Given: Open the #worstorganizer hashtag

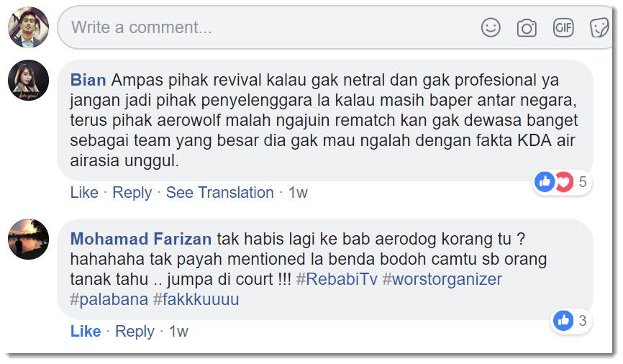Looking at the screenshot, I should 442,279.
